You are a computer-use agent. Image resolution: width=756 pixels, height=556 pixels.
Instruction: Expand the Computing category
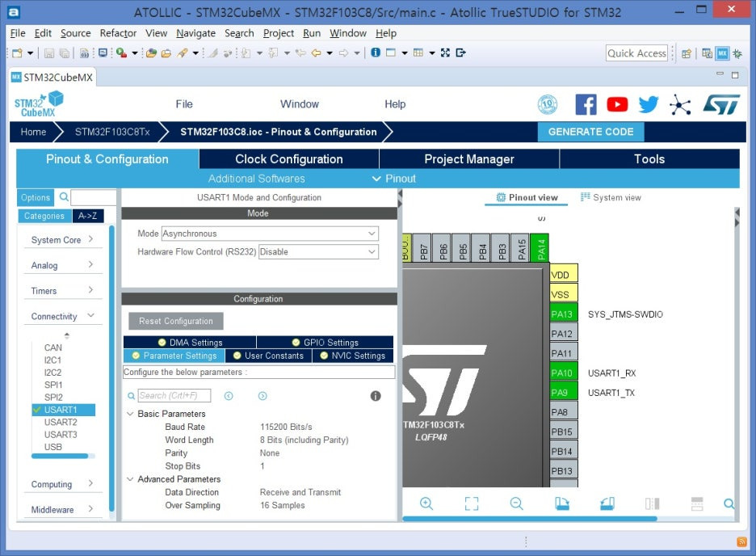click(63, 484)
